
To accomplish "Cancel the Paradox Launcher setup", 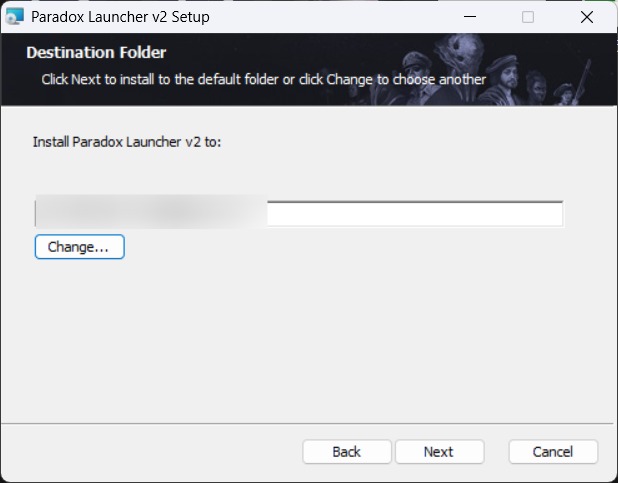I will tap(553, 452).
